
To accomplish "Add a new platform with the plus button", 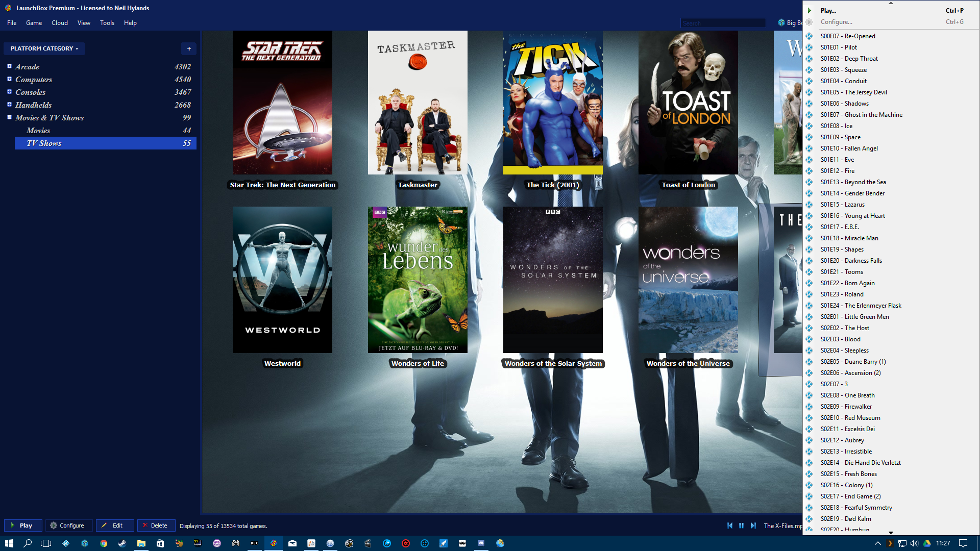I will [x=189, y=48].
